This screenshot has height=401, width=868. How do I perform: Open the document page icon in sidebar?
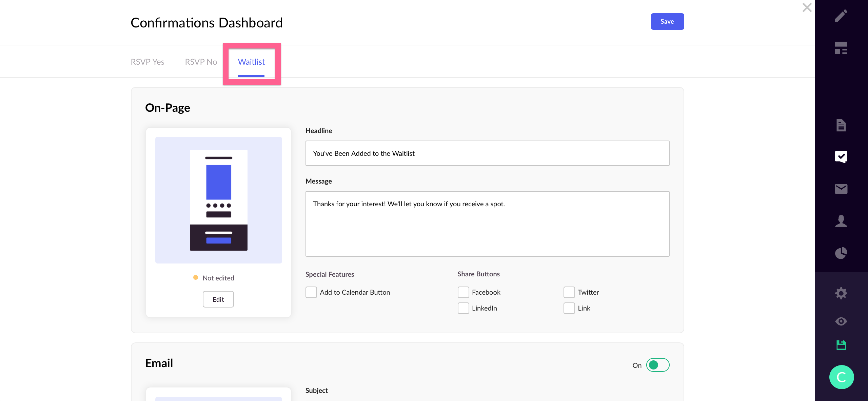coord(841,125)
